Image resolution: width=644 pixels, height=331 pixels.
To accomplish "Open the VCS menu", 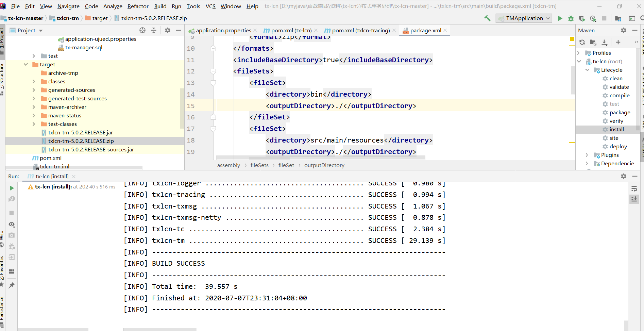I will point(210,6).
